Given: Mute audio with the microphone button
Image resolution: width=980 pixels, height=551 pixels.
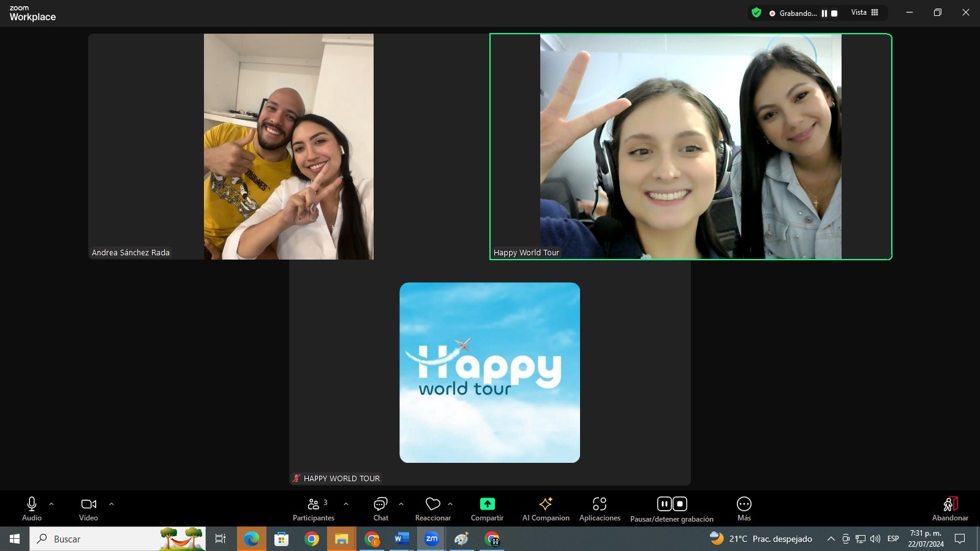Looking at the screenshot, I should click(x=32, y=509).
